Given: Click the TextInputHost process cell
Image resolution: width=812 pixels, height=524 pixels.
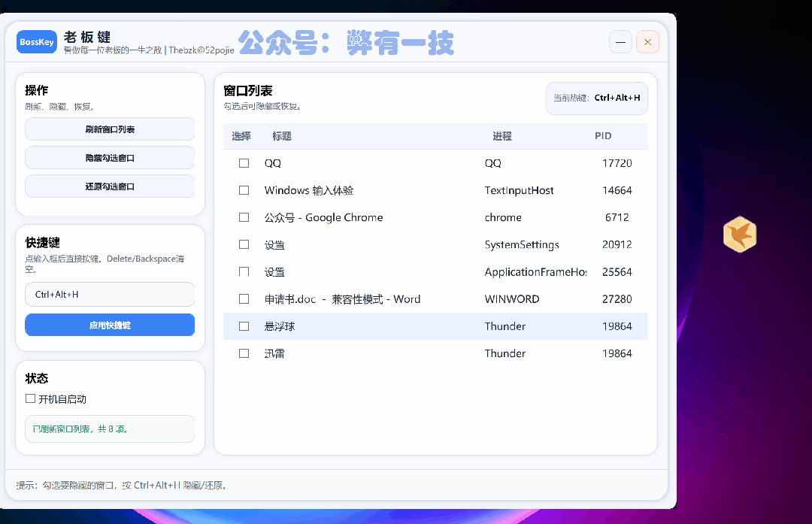Looking at the screenshot, I should 519,190.
